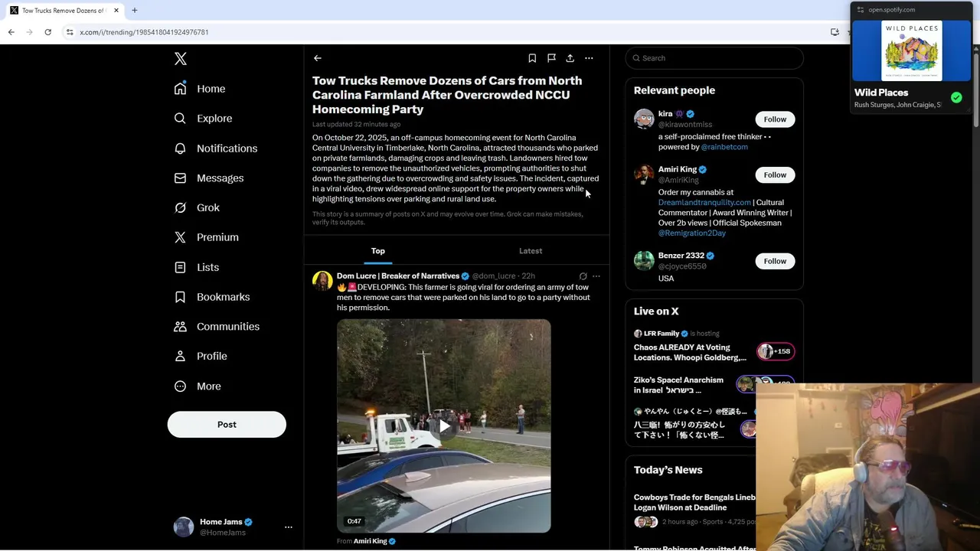Share the story via share icon
The height and width of the screenshot is (551, 980).
tap(570, 58)
